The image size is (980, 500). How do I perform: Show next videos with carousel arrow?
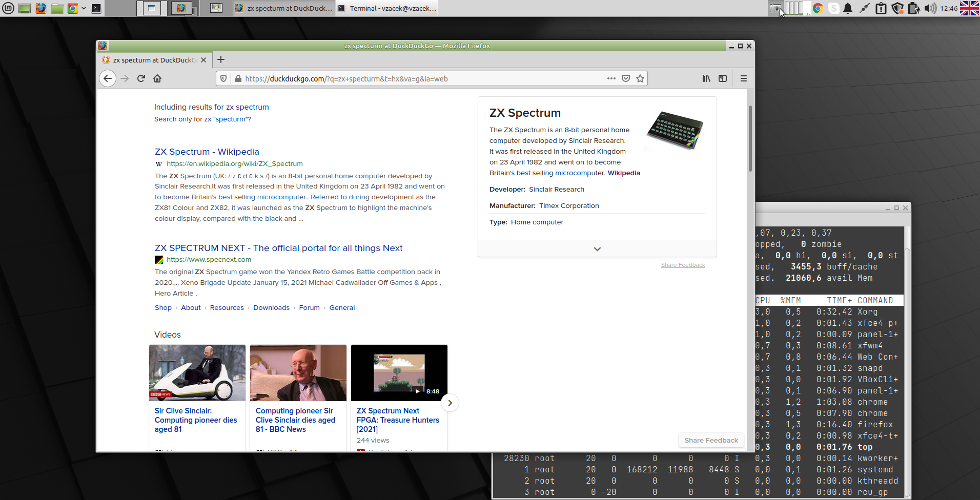coord(450,403)
